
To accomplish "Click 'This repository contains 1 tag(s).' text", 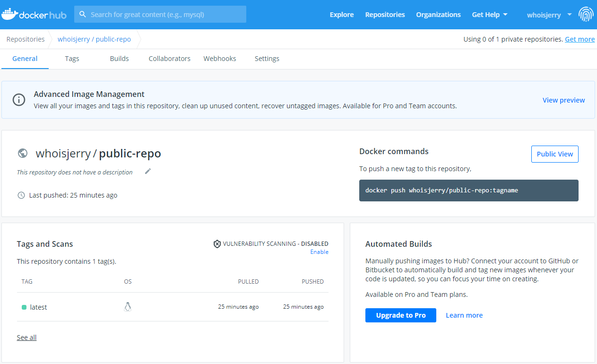I will [66, 261].
